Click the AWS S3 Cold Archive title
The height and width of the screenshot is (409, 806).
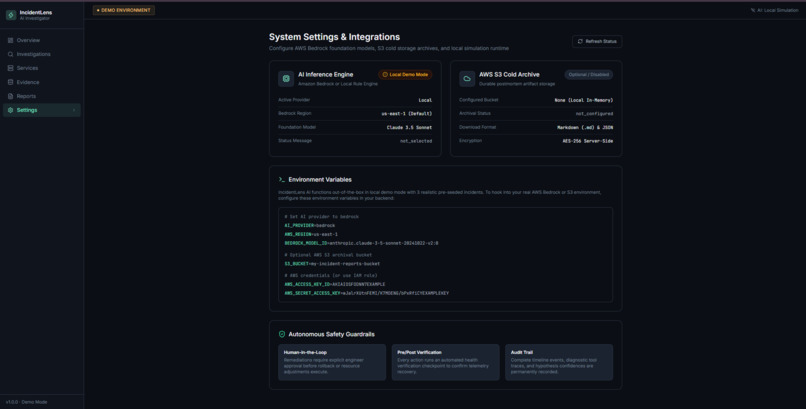(509, 75)
